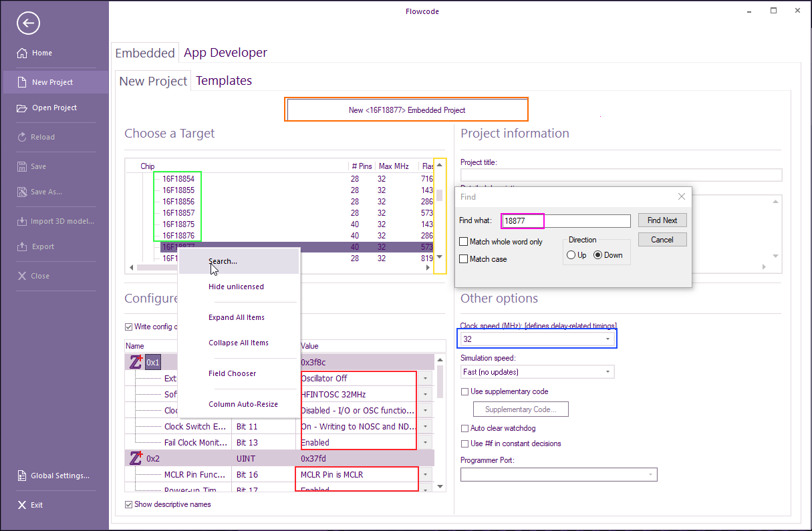Viewport: 812px width, 531px height.
Task: Click the chip list vertical scrollbar thumb
Action: [x=439, y=196]
